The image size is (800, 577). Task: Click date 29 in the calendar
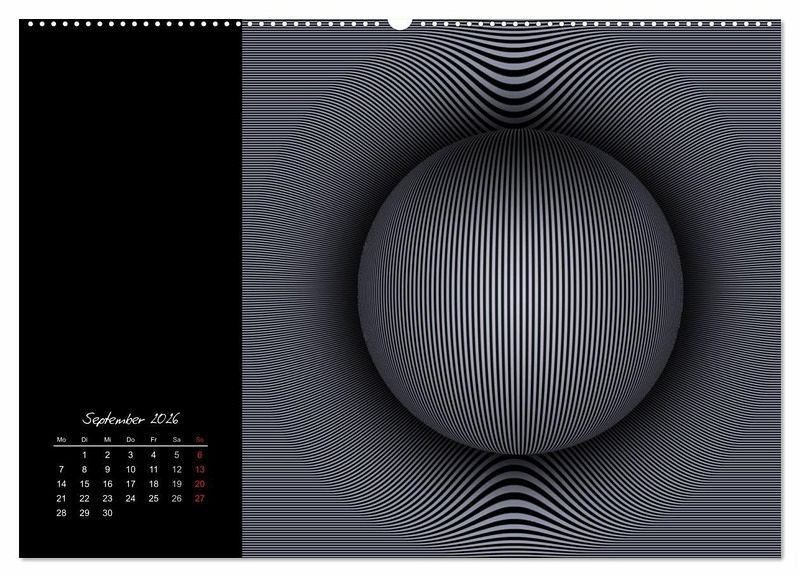tap(84, 513)
